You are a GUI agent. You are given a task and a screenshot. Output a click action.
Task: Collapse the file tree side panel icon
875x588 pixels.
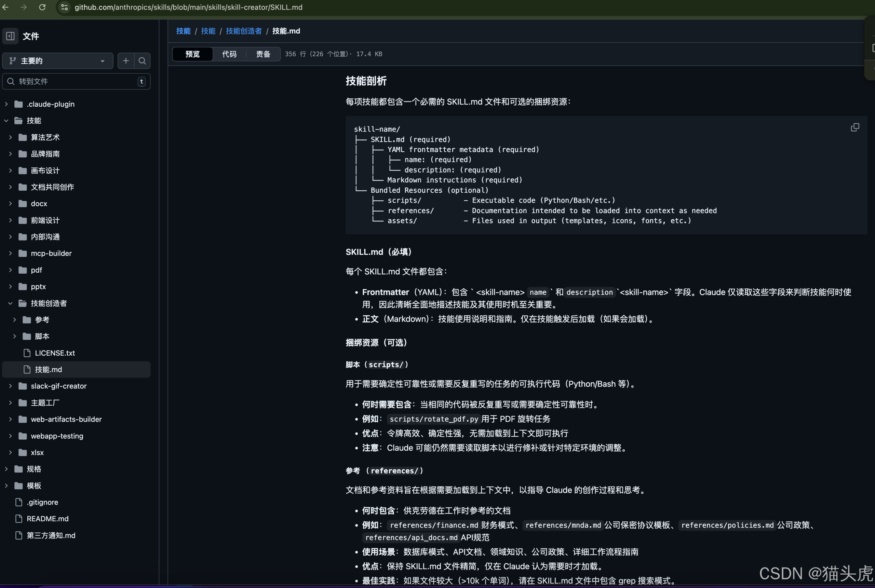11,36
